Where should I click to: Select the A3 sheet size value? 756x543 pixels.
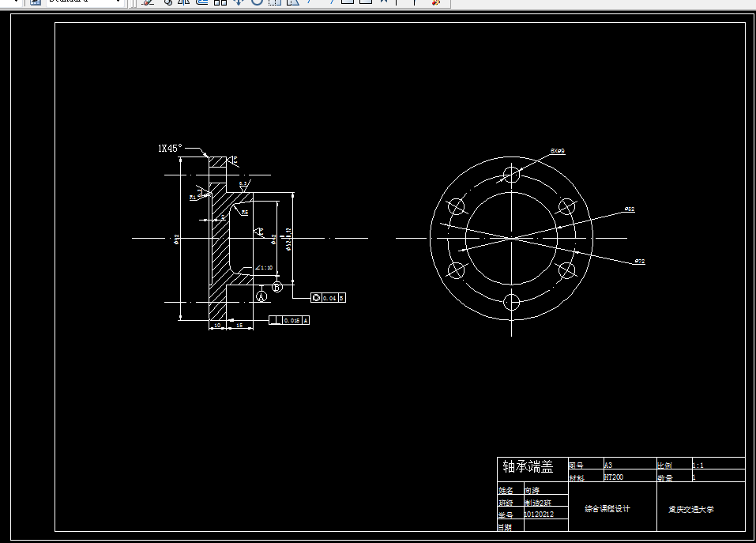(x=608, y=465)
